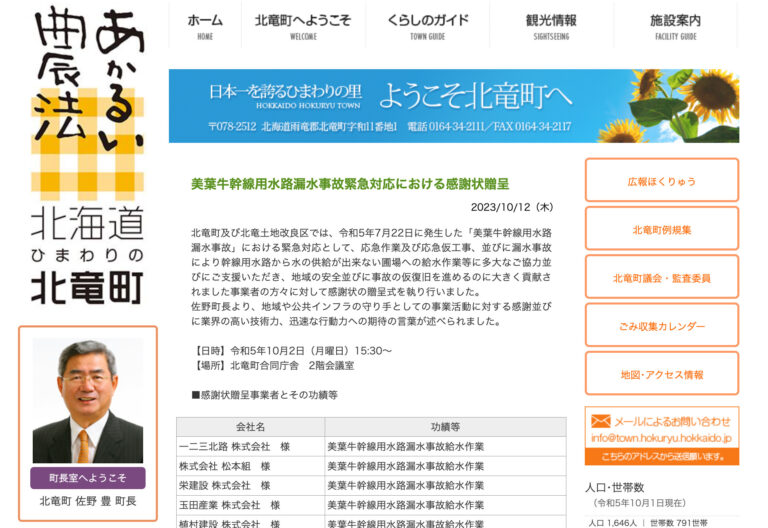Click the info@town.hokuryu.hokkaido.jp email address
The width and height of the screenshot is (768, 528).
[x=661, y=438]
